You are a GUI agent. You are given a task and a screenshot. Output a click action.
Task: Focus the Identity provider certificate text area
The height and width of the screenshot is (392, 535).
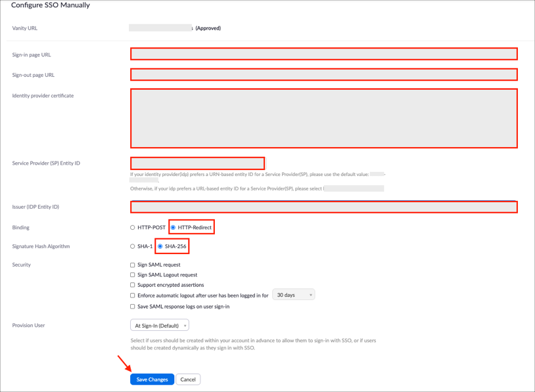click(323, 118)
